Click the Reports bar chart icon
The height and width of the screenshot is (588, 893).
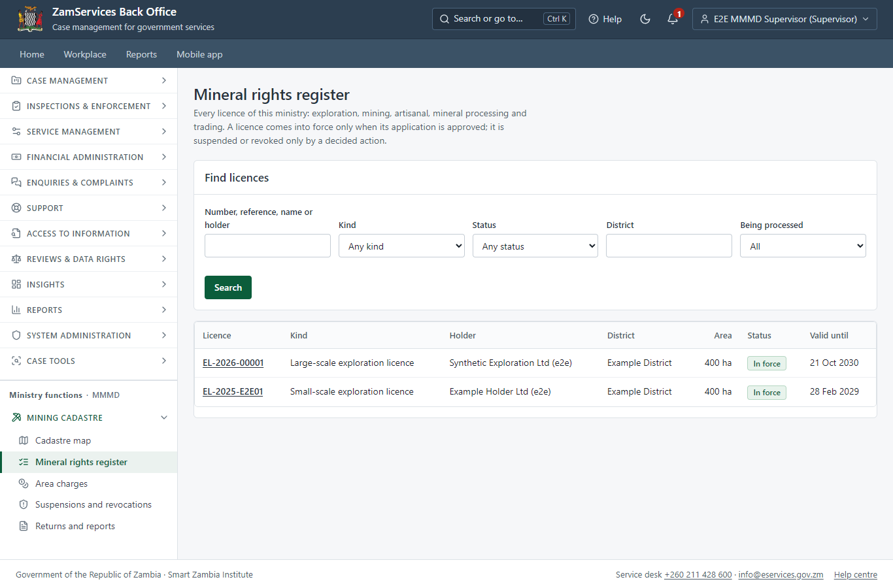point(16,310)
